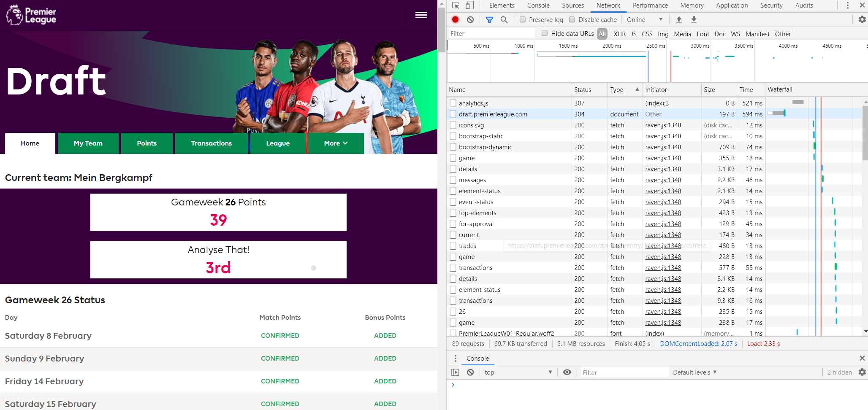Viewport: 868px width, 410px height.
Task: Open the League page tab
Action: coord(278,143)
